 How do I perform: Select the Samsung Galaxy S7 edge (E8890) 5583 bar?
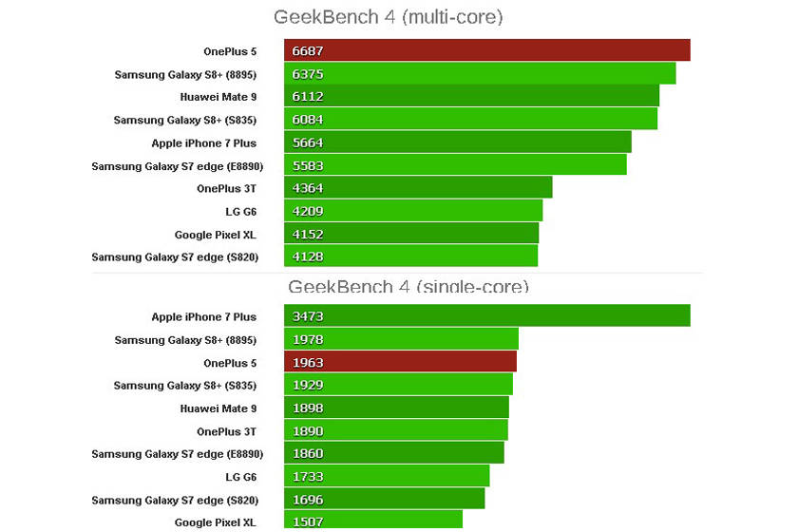tap(455, 165)
